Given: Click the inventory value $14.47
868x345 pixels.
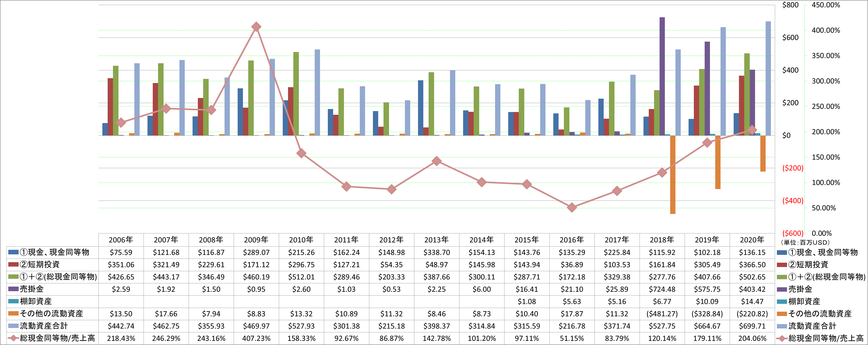Looking at the screenshot, I should pyautogui.click(x=753, y=302).
